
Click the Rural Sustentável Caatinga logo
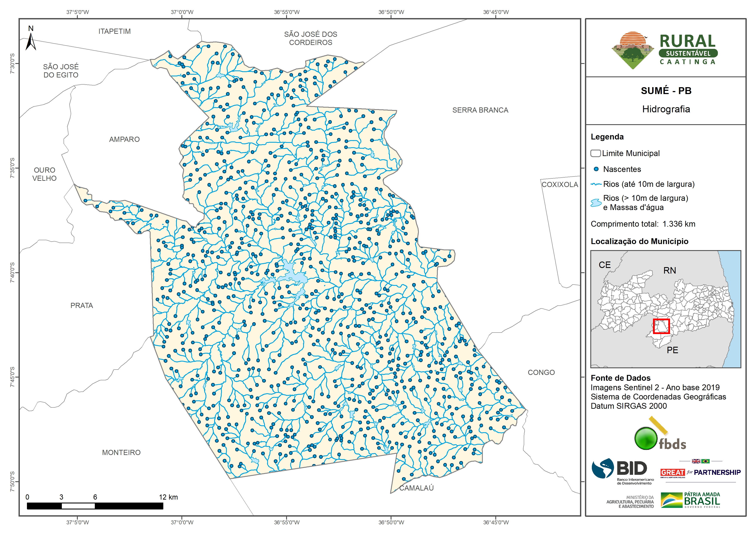click(664, 50)
